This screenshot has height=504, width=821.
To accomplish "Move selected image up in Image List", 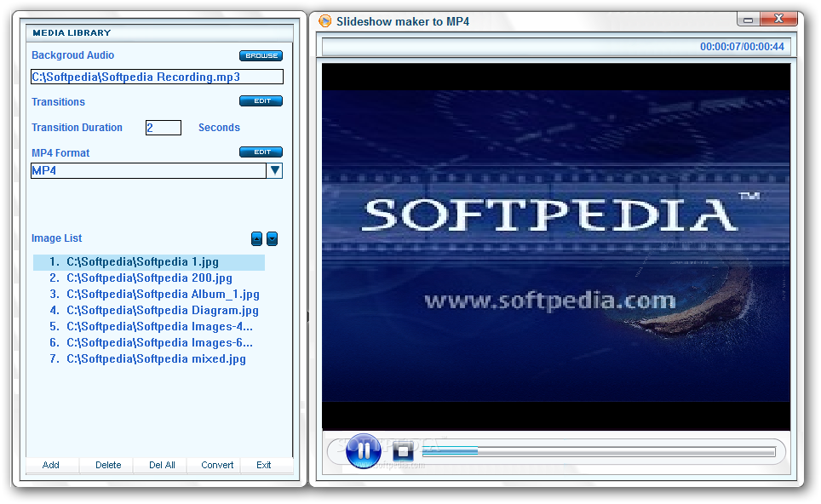I will tap(256, 238).
